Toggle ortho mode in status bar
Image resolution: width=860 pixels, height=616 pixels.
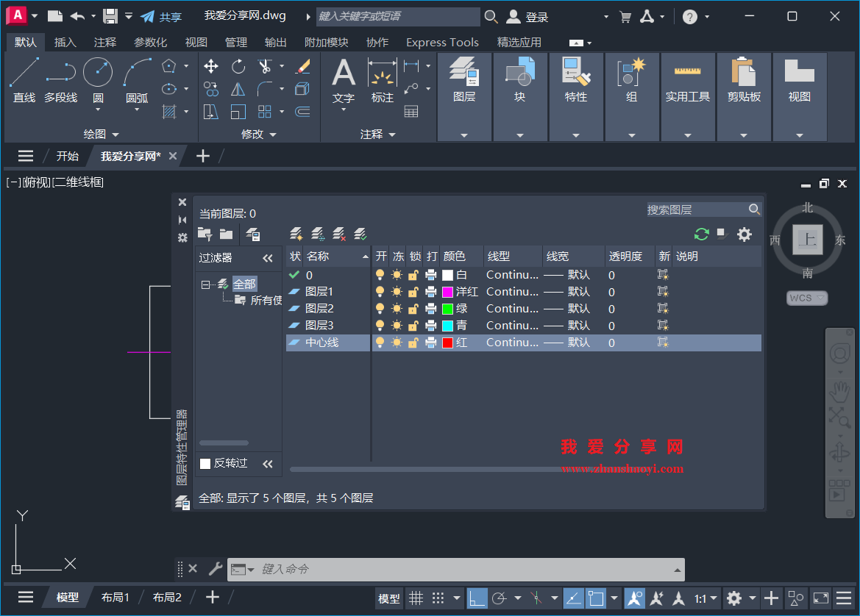(x=477, y=598)
